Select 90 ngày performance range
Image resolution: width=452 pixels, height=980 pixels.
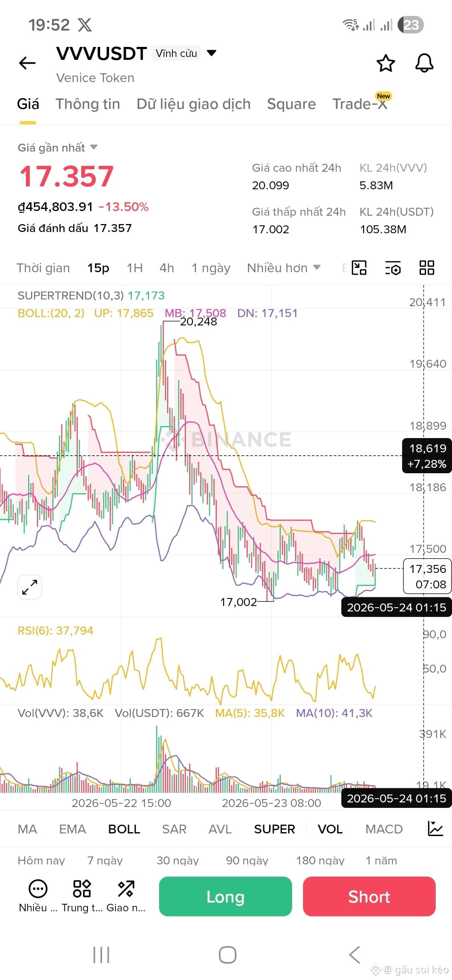click(x=247, y=861)
